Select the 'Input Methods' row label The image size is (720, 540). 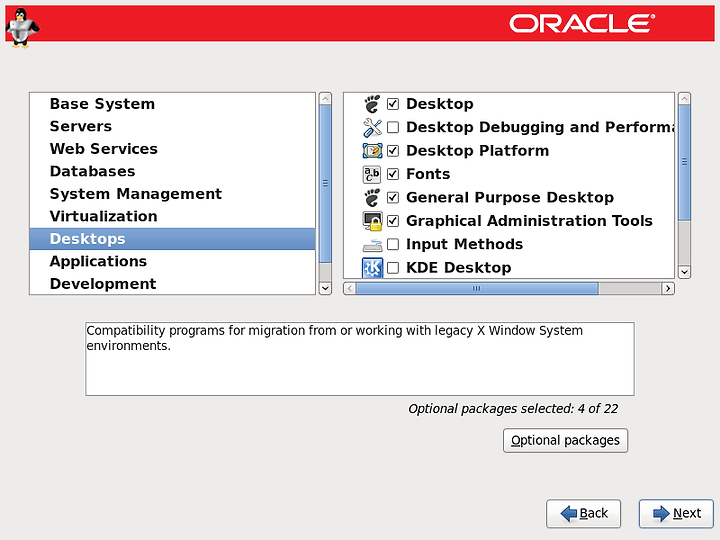coord(464,244)
